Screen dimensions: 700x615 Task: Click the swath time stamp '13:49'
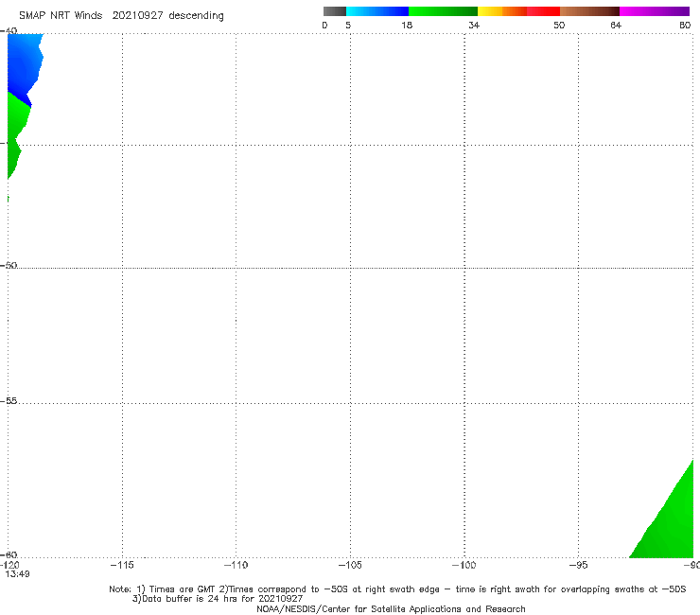tap(17, 574)
